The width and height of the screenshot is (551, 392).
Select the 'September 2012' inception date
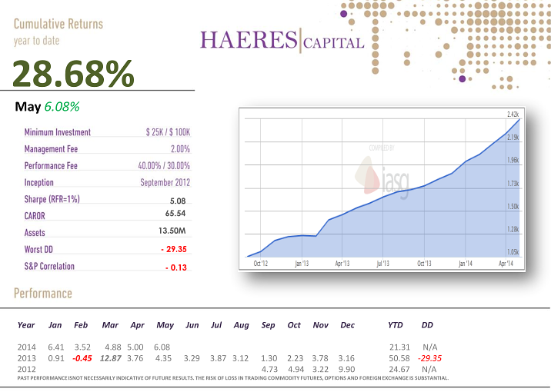click(x=165, y=182)
